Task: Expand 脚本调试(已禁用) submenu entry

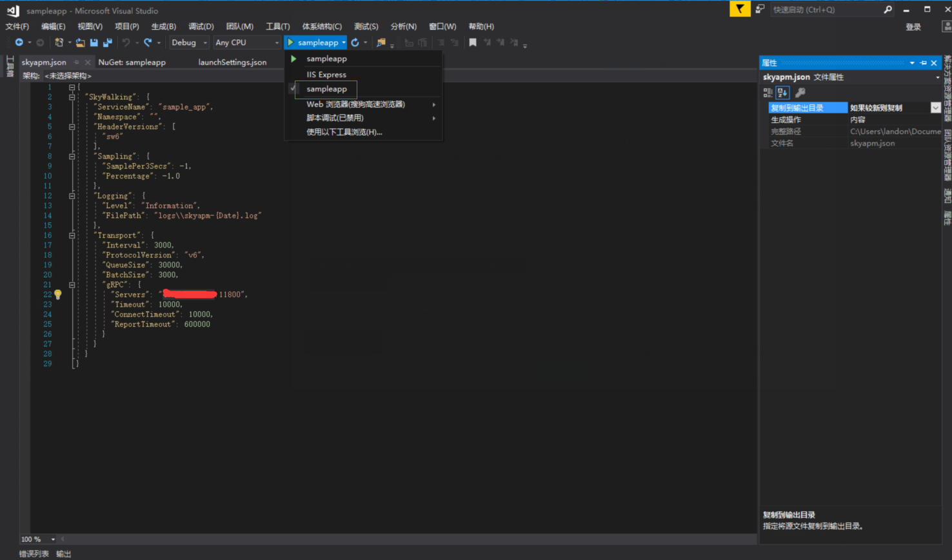Action: (364, 118)
